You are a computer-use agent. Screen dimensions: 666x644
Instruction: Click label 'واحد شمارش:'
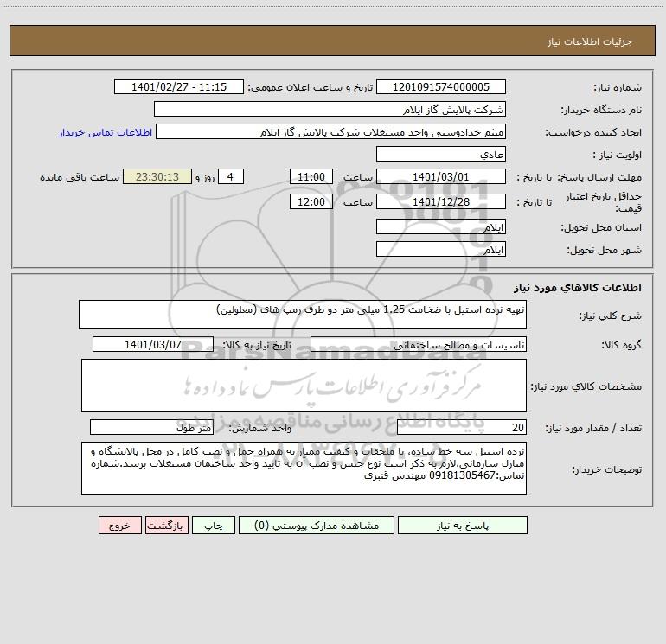(260, 429)
